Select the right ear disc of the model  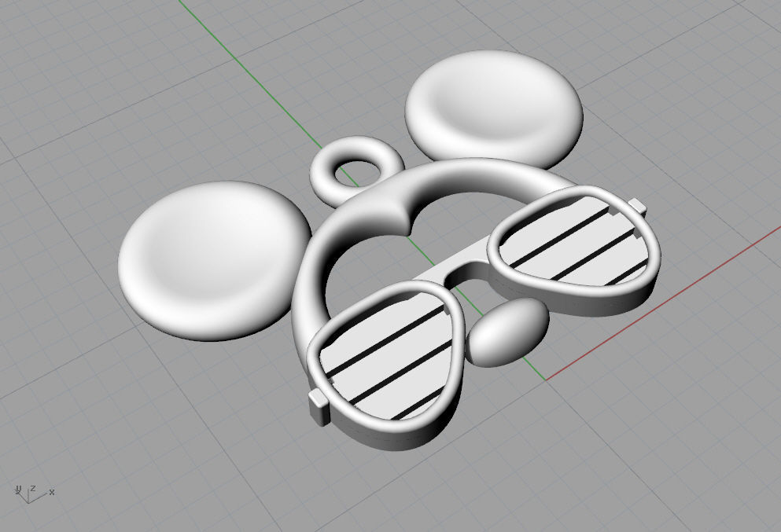(x=494, y=108)
